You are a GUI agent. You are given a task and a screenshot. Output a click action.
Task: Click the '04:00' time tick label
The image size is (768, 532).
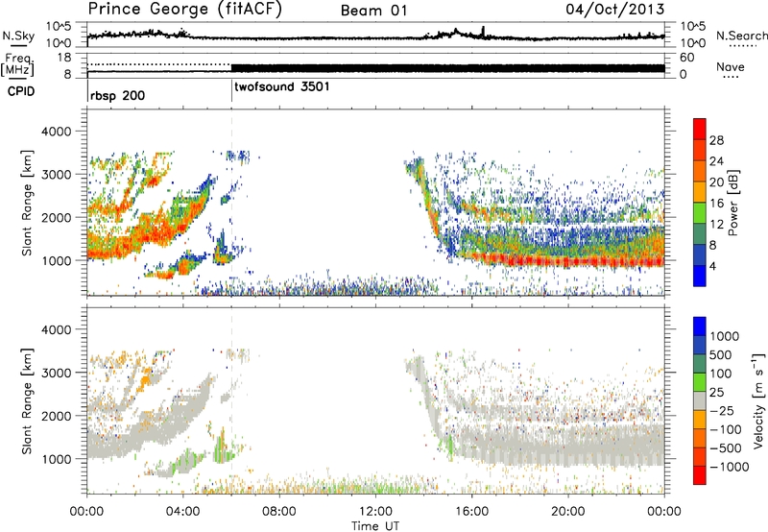[x=183, y=512]
